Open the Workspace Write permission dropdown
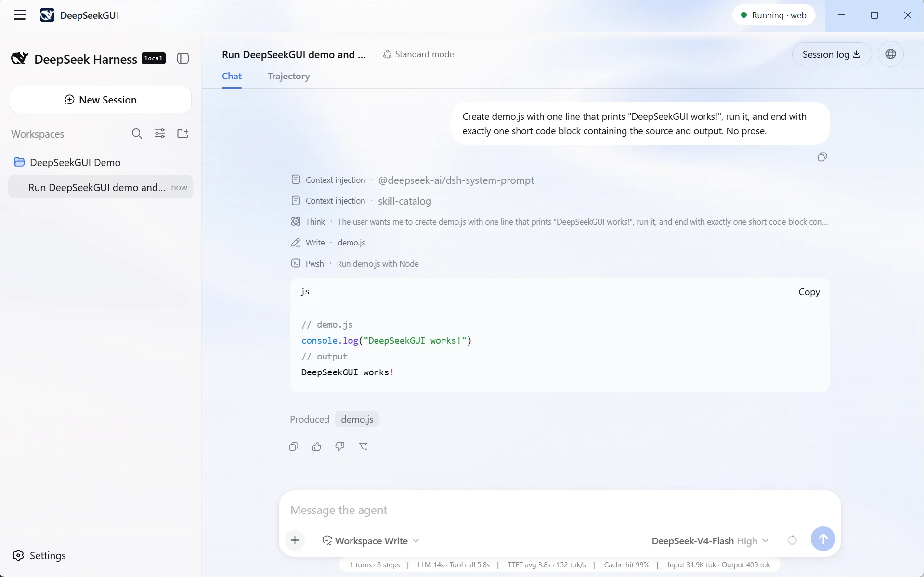This screenshot has width=924, height=577. 371,541
